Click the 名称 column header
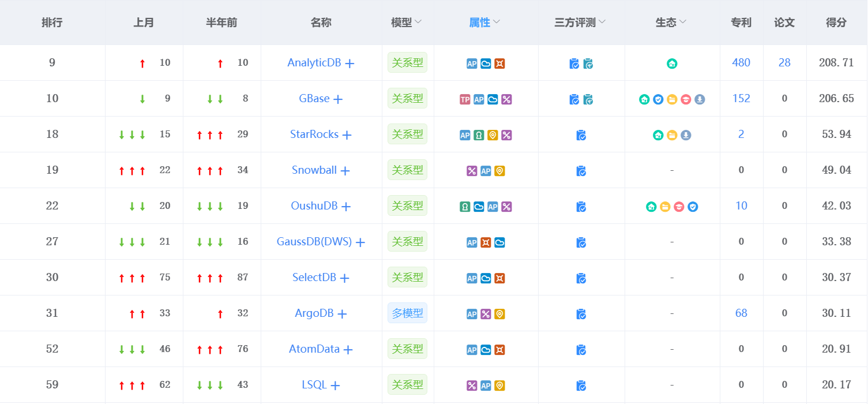This screenshot has height=404, width=868. [321, 23]
